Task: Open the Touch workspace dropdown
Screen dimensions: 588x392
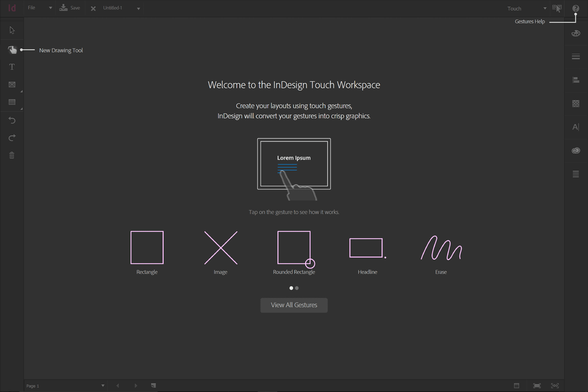Action: (527, 8)
